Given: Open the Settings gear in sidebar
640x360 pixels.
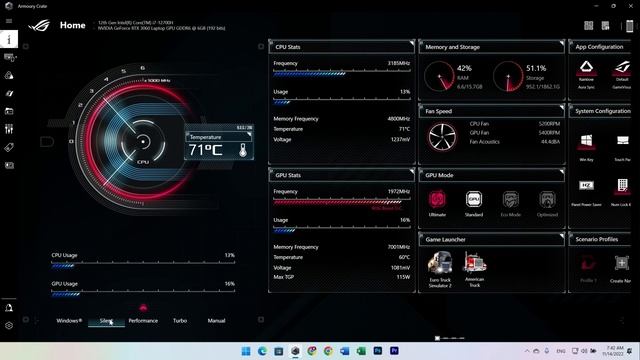Looking at the screenshot, I should coord(9,326).
